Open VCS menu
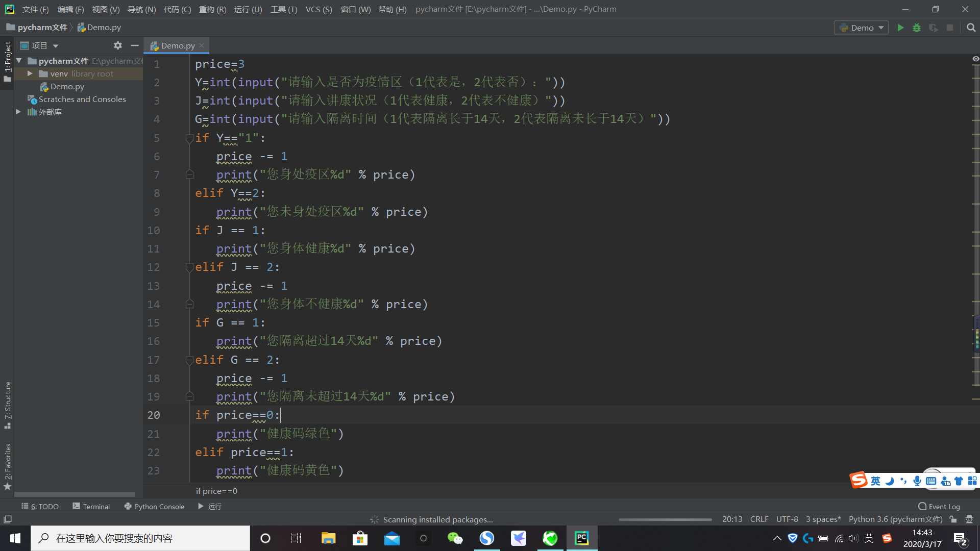This screenshot has height=551, width=980. click(x=318, y=9)
